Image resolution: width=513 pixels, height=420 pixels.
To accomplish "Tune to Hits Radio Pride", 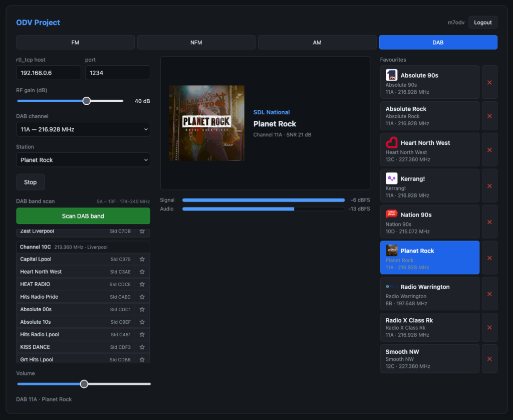I will 75,297.
